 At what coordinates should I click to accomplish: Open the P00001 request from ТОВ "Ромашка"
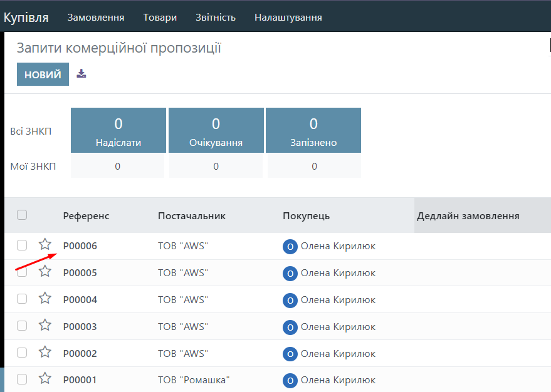80,380
